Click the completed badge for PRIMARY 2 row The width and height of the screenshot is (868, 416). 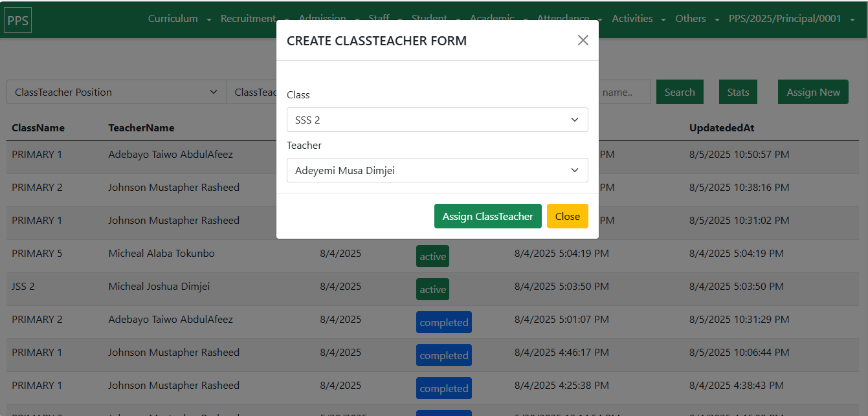point(443,322)
